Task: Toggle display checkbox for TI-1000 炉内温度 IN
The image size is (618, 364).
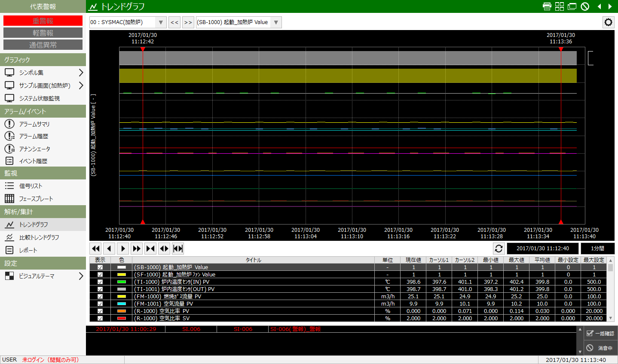Action: (x=100, y=282)
